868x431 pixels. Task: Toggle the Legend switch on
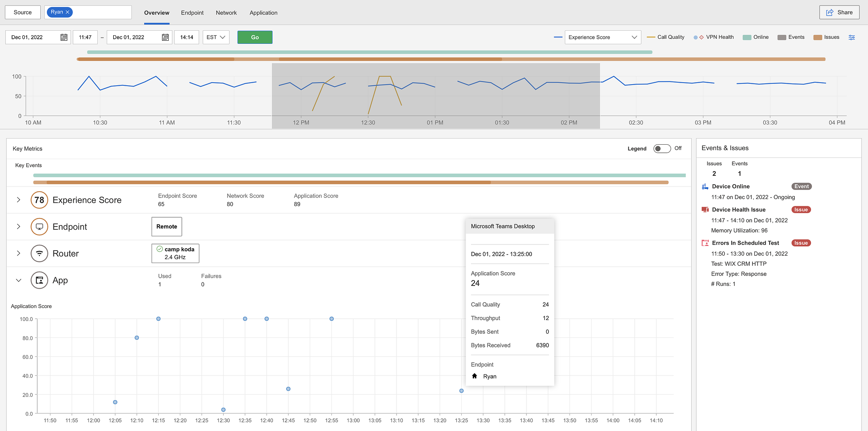(662, 149)
